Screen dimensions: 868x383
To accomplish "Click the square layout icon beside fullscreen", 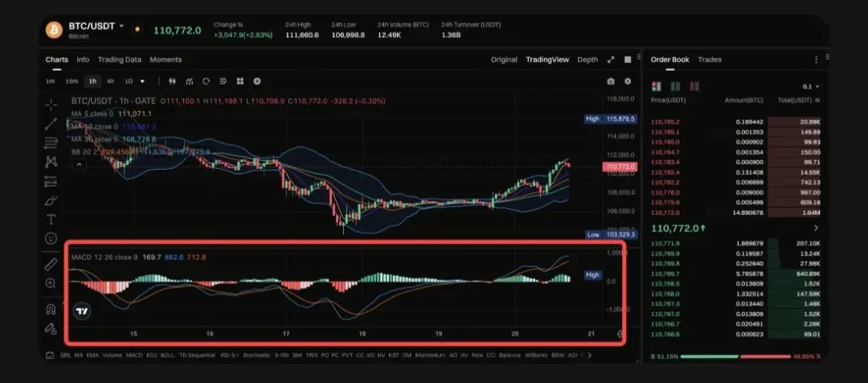I will [x=628, y=60].
